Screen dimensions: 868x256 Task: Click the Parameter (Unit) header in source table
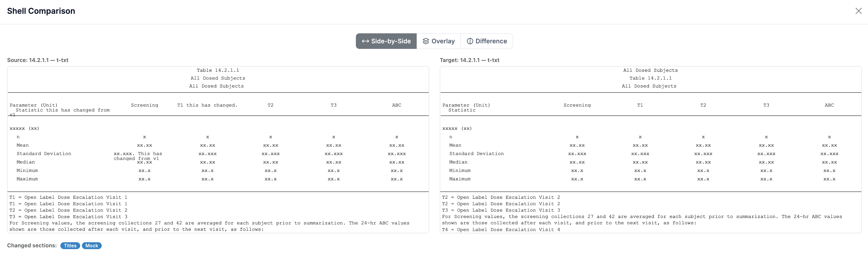33,105
